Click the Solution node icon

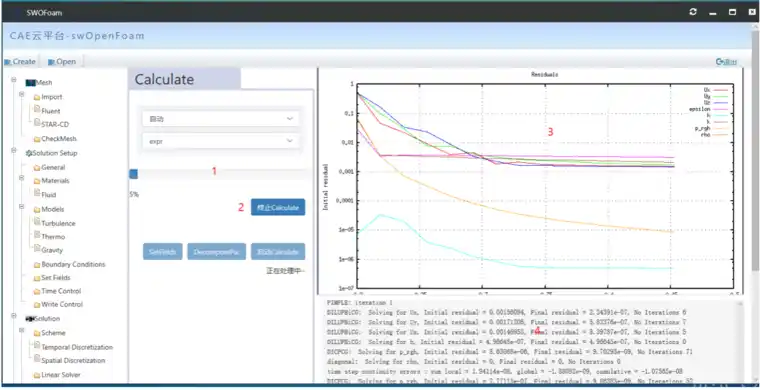point(30,319)
